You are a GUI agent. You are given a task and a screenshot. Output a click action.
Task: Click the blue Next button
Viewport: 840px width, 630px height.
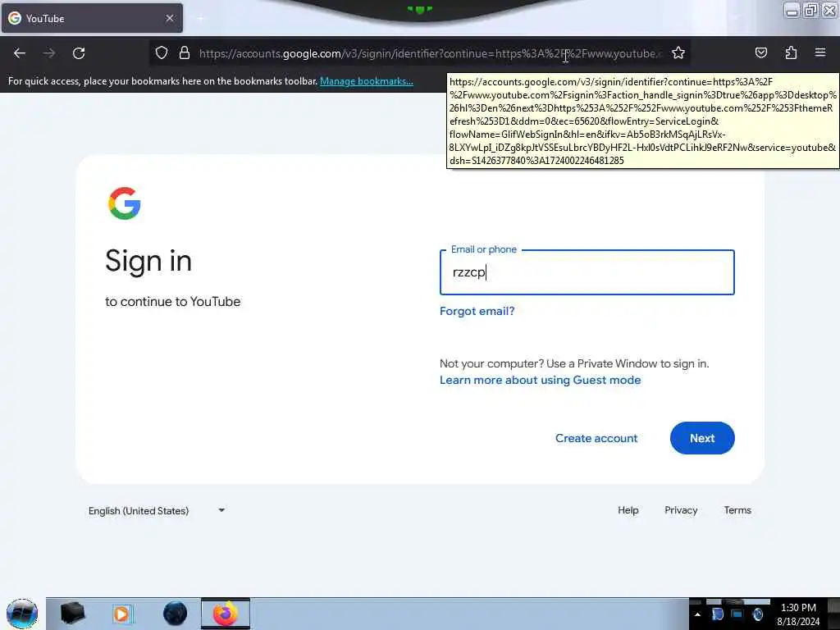tap(702, 438)
